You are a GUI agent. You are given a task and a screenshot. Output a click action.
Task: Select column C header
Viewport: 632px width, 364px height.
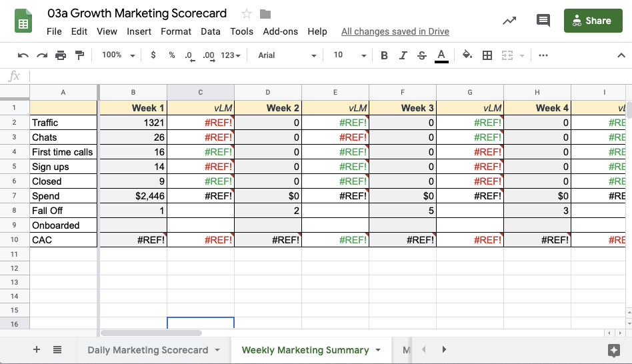point(200,92)
